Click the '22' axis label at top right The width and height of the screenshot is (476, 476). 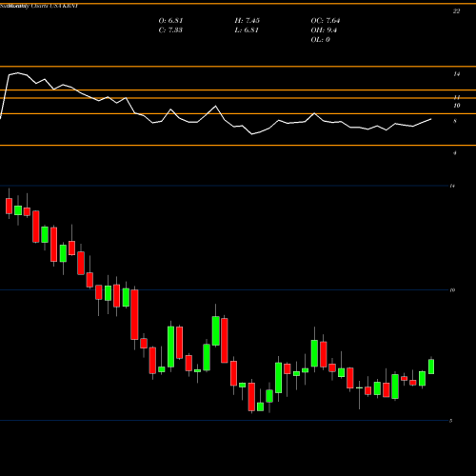click(456, 11)
